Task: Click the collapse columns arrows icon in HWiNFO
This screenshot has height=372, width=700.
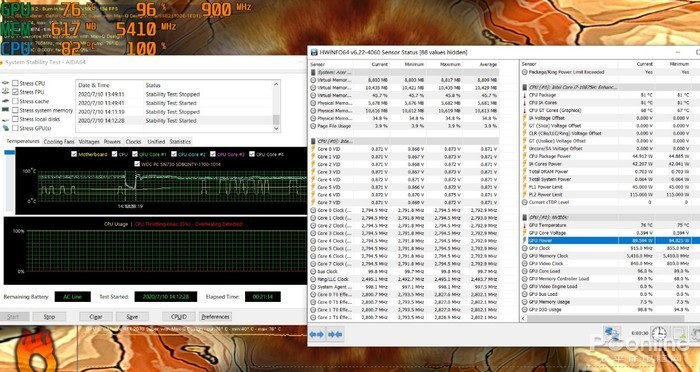Action: point(335,334)
